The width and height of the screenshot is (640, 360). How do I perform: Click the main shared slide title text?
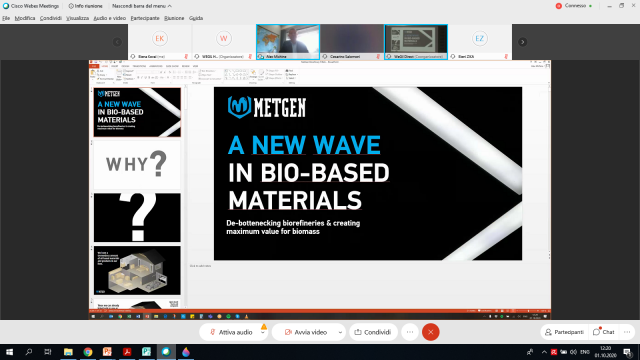point(308,173)
